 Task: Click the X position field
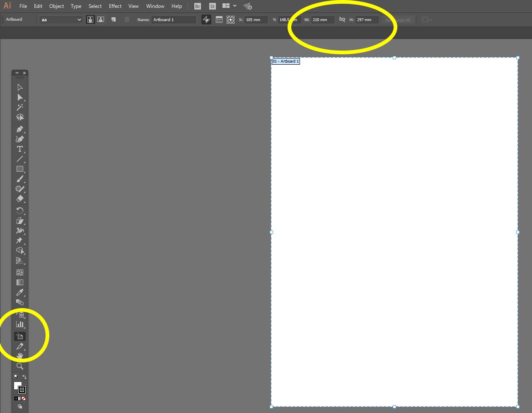pyautogui.click(x=256, y=19)
